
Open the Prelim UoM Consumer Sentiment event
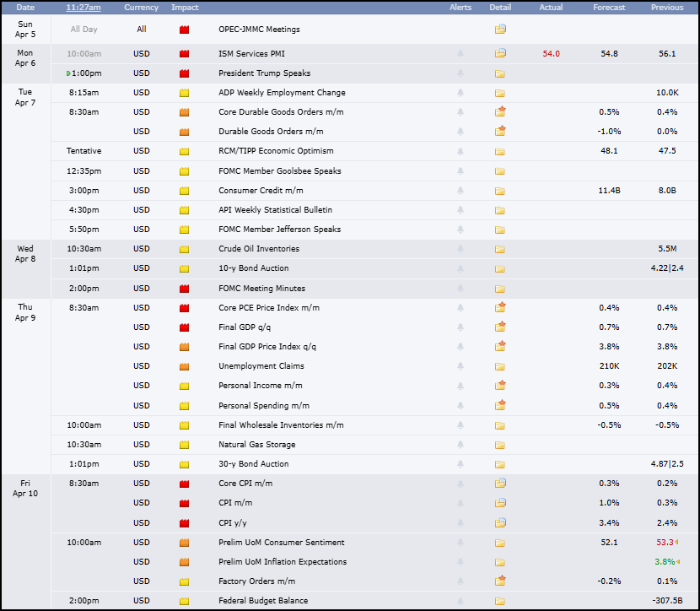tap(283, 542)
